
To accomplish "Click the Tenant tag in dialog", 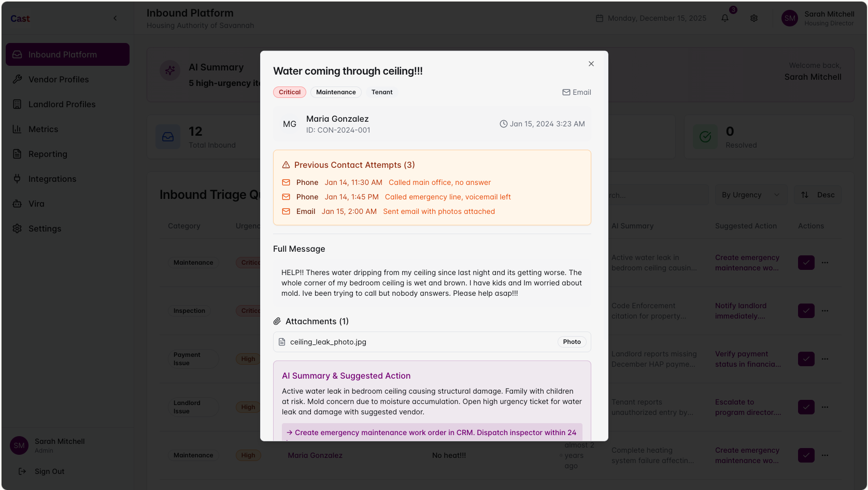I will coord(382,92).
